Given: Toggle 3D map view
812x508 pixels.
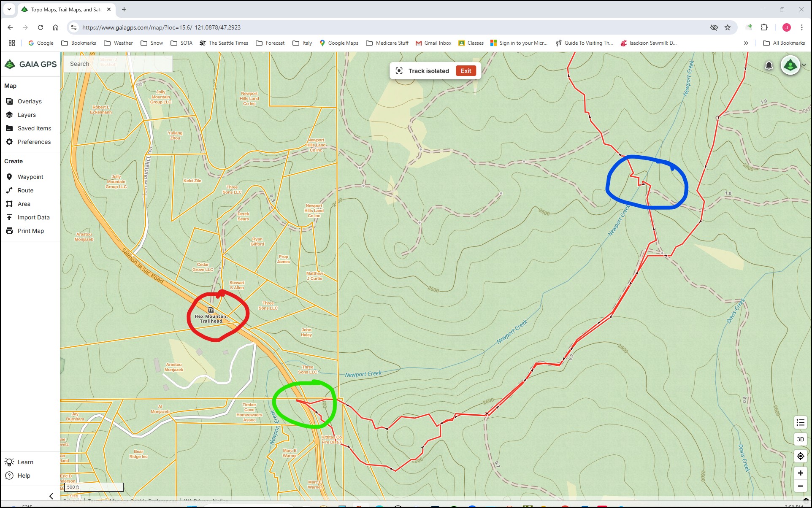Looking at the screenshot, I should (800, 439).
